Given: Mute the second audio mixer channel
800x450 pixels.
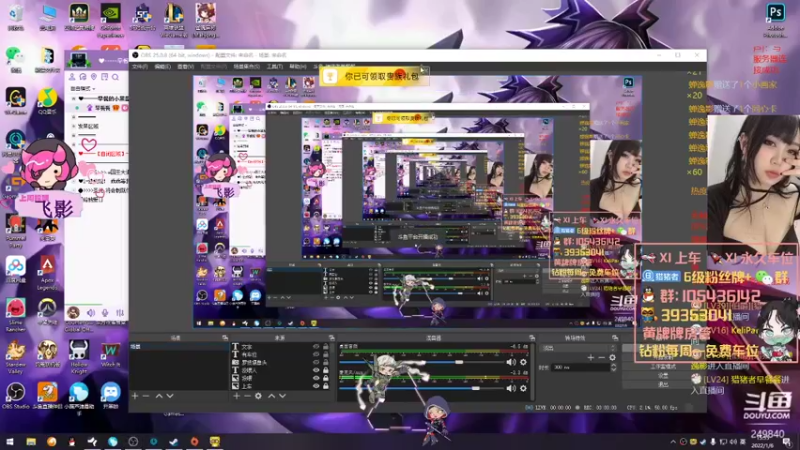Looking at the screenshot, I should 511,388.
